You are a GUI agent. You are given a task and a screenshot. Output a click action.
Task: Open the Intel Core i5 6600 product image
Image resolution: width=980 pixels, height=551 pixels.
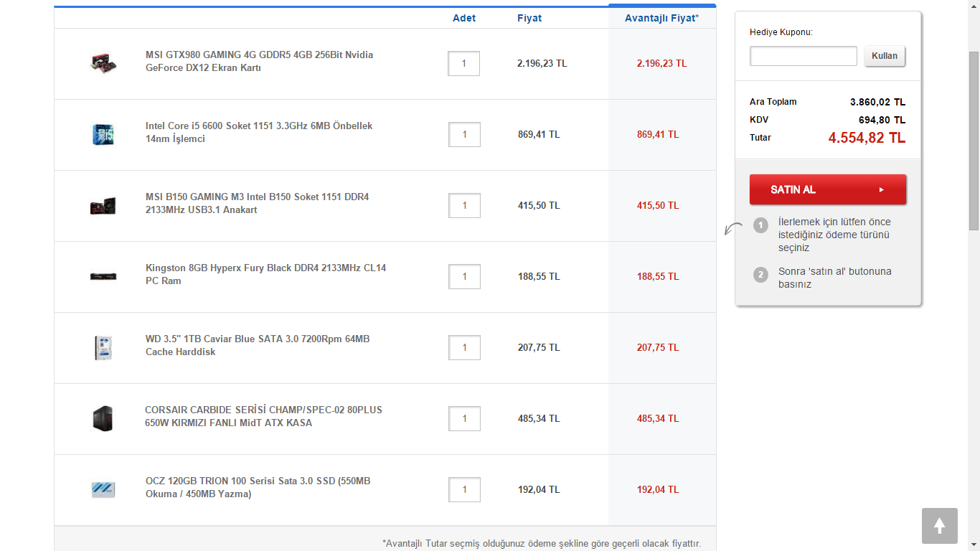pos(103,134)
